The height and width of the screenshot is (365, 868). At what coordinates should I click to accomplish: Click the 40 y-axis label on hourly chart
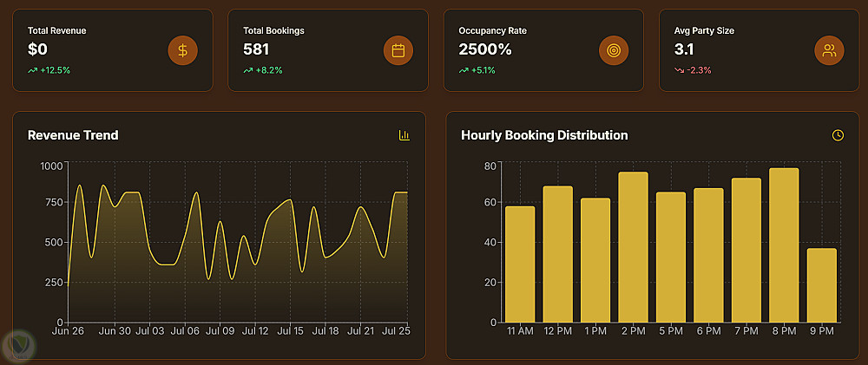490,243
